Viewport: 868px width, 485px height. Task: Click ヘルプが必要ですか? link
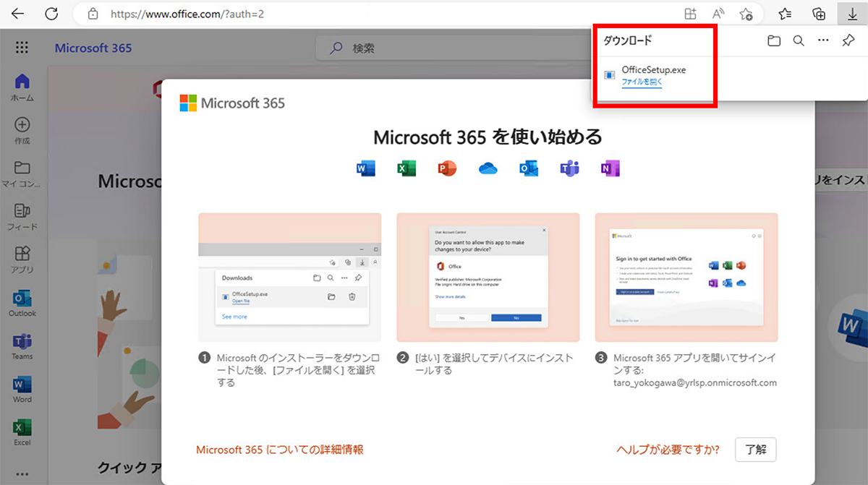pos(668,450)
